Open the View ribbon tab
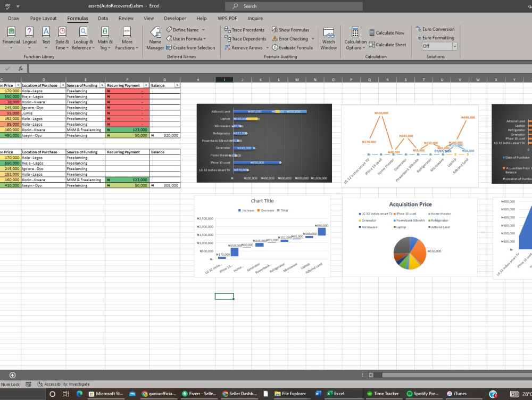Image resolution: width=532 pixels, height=400 pixels. tap(148, 18)
